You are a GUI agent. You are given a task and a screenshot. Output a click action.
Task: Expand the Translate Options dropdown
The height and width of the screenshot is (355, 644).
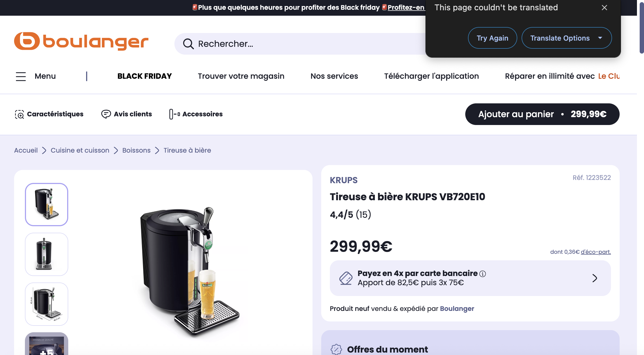click(x=600, y=38)
